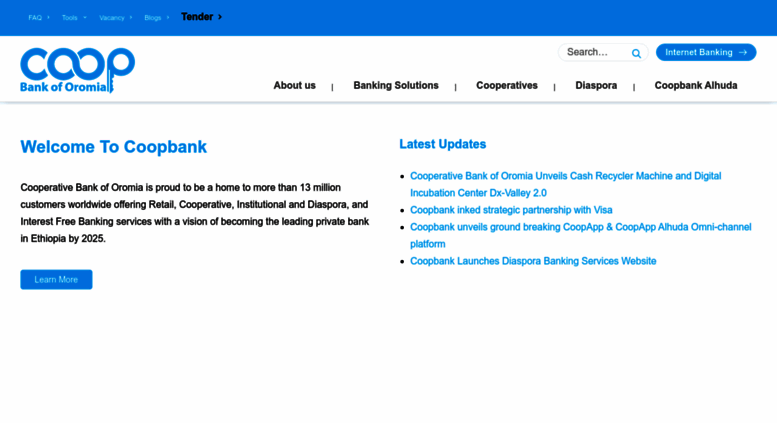Click the Internet Banking button
The image size is (777, 423).
tap(706, 52)
